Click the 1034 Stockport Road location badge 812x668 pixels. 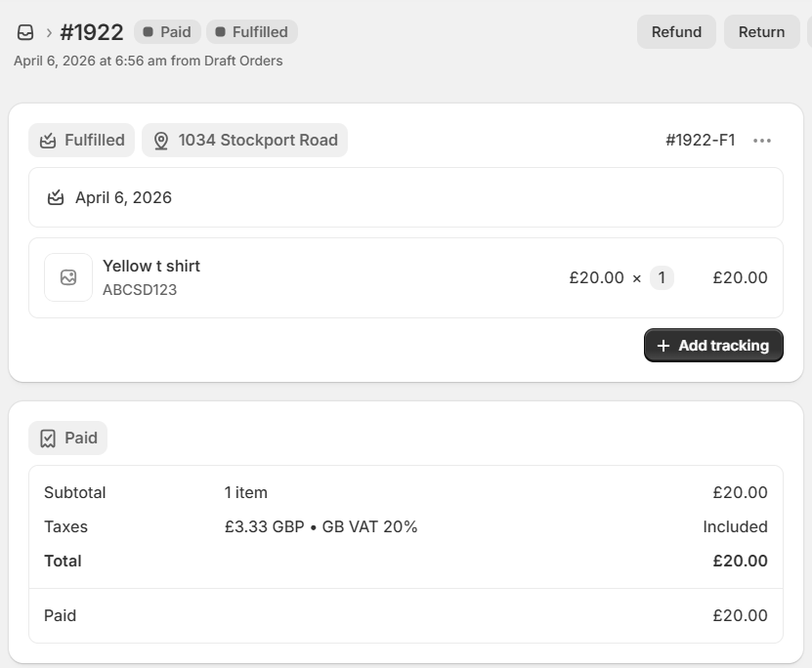click(x=244, y=141)
